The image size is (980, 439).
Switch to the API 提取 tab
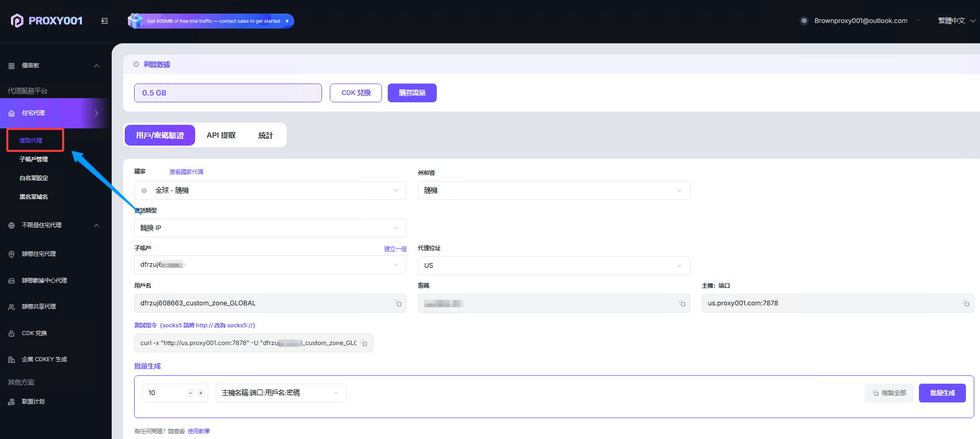(x=221, y=135)
